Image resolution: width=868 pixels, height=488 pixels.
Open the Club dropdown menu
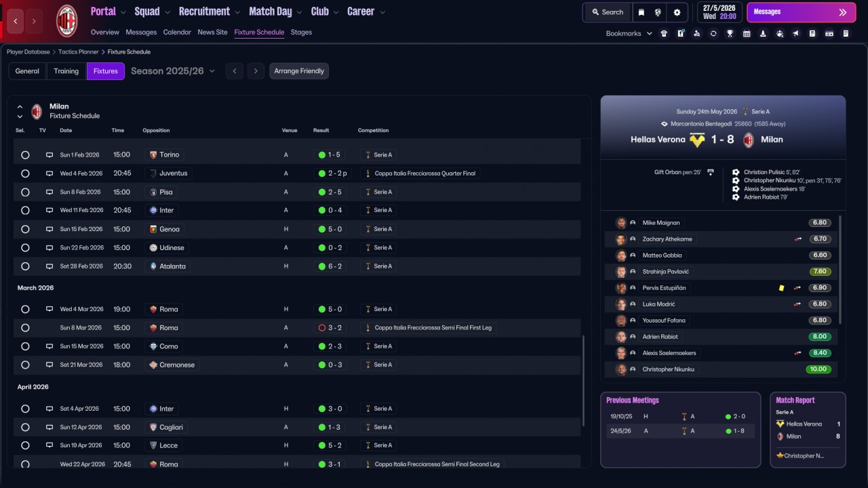(x=325, y=12)
